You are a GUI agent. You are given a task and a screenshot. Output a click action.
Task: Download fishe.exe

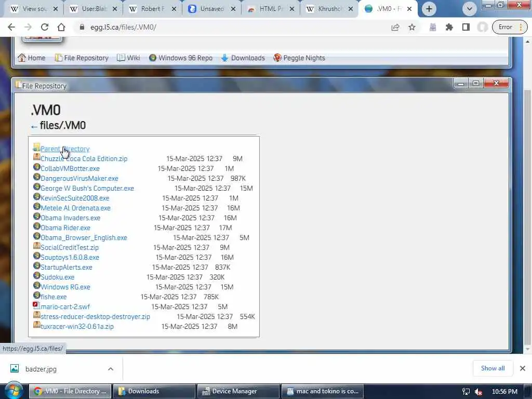[54, 297]
